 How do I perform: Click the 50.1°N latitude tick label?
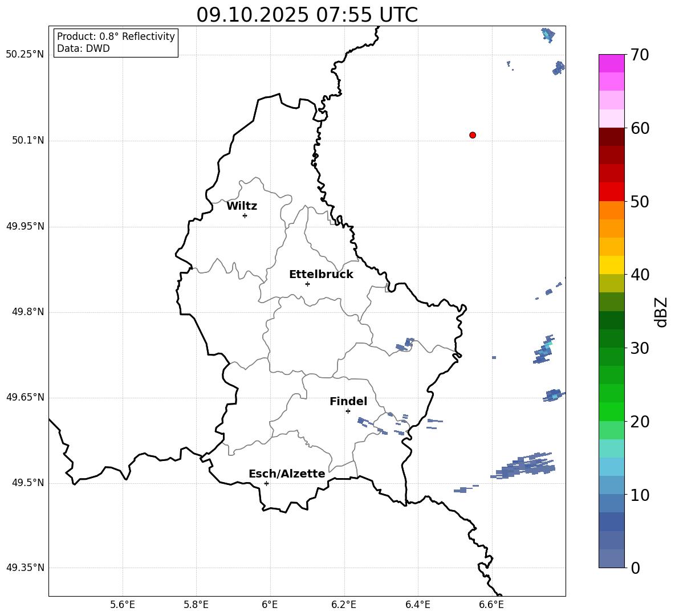[x=27, y=140]
